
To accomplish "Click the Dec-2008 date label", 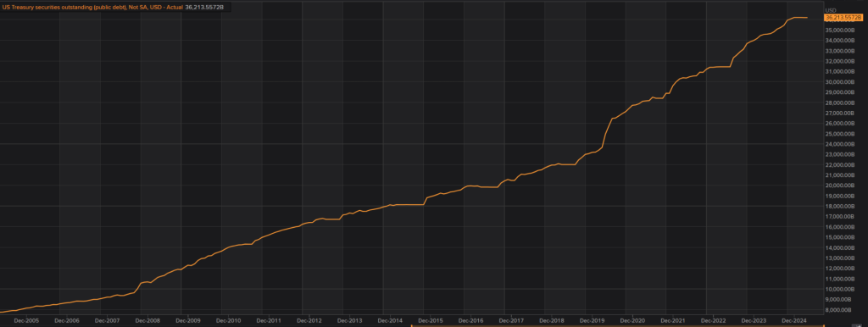I will tap(147, 320).
